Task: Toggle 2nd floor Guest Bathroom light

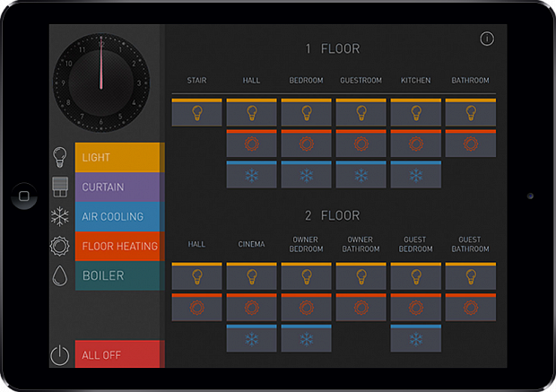Action: coord(471,276)
